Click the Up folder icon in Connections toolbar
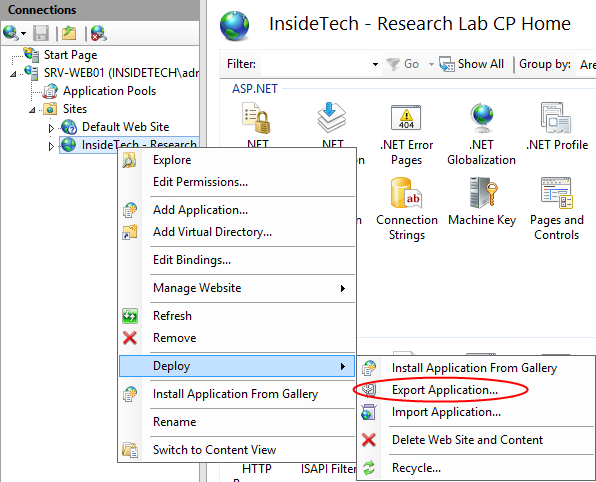The image size is (596, 482). pyautogui.click(x=69, y=33)
